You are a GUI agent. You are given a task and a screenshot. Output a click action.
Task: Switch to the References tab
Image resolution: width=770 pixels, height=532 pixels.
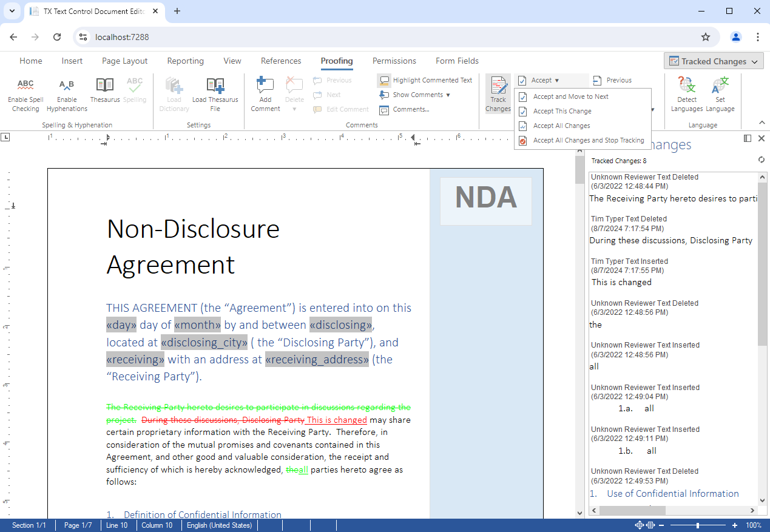click(x=281, y=61)
